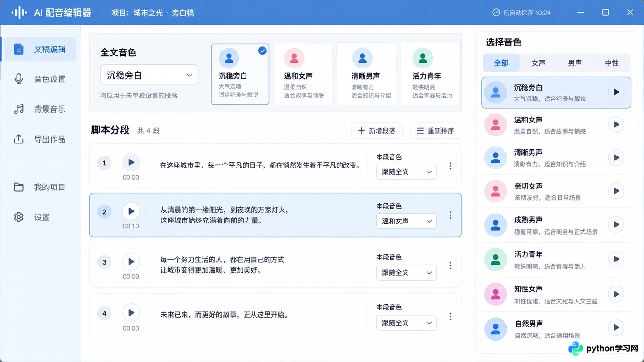Open more options for segment 3

point(450,265)
